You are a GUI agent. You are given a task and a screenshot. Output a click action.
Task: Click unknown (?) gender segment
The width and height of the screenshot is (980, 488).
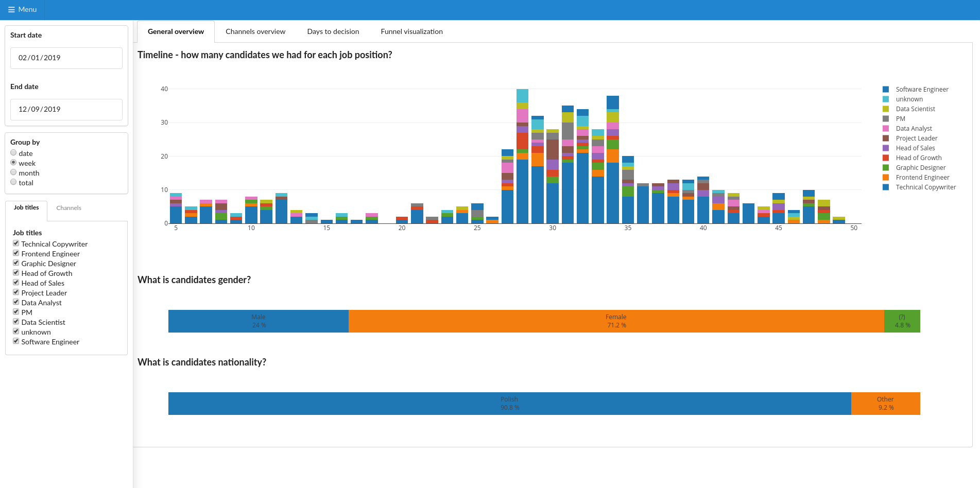(902, 321)
